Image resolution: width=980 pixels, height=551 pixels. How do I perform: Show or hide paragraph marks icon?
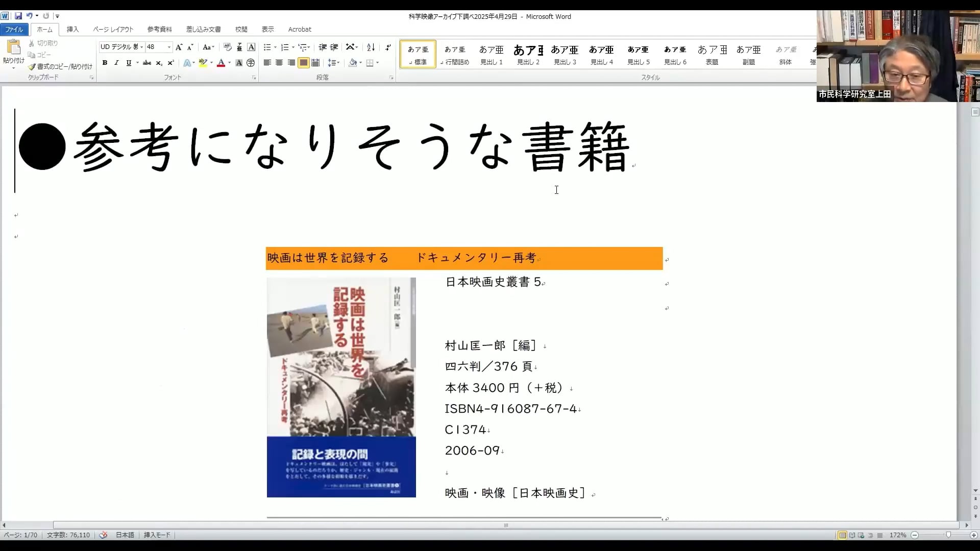tap(388, 47)
